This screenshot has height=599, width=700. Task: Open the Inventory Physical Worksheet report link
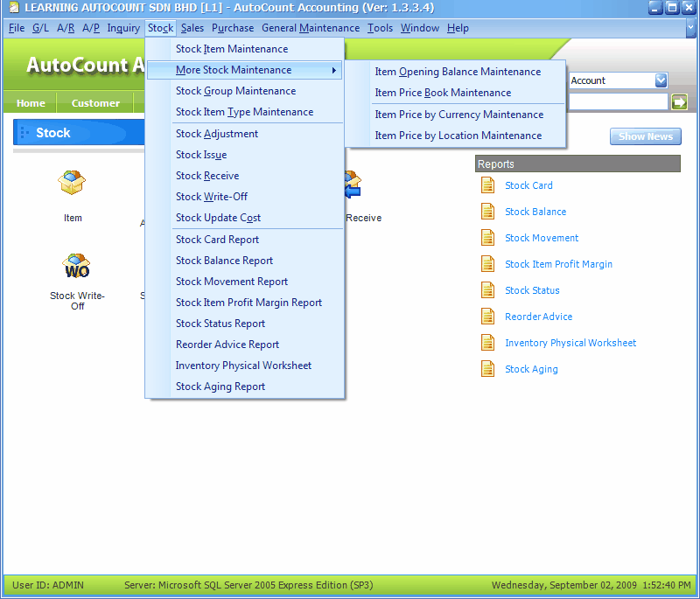(x=570, y=344)
